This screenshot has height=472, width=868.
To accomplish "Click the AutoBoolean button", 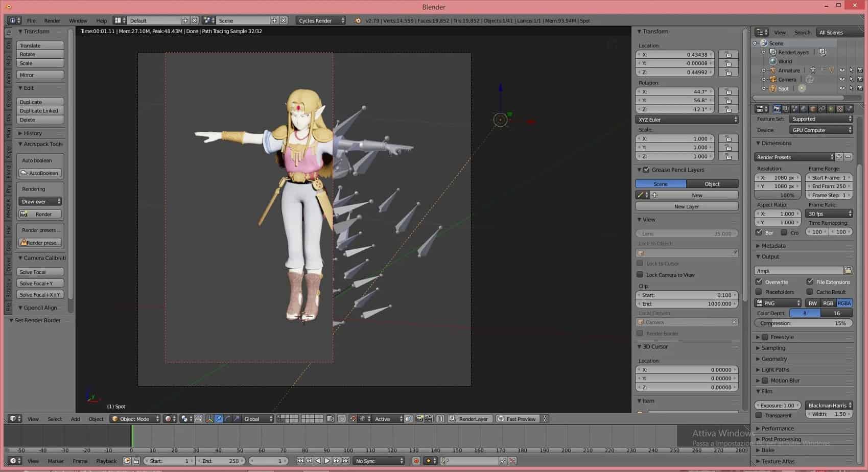I will coord(40,173).
